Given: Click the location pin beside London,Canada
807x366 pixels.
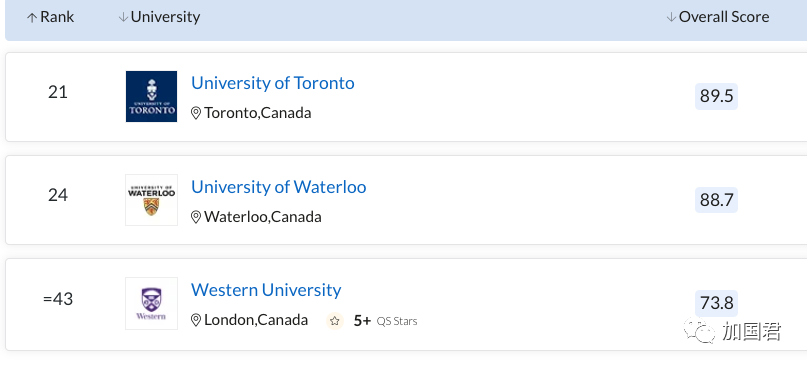Looking at the screenshot, I should point(196,320).
